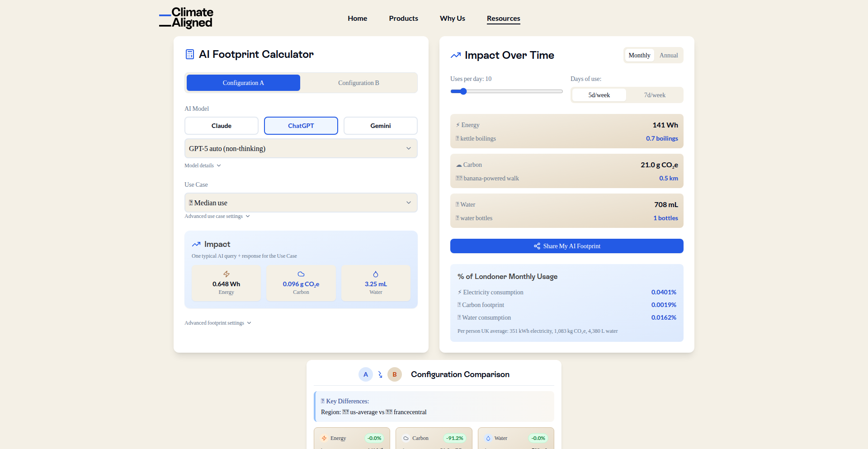Click the -91.2% carbon difference badge
The height and width of the screenshot is (449, 868).
click(455, 438)
